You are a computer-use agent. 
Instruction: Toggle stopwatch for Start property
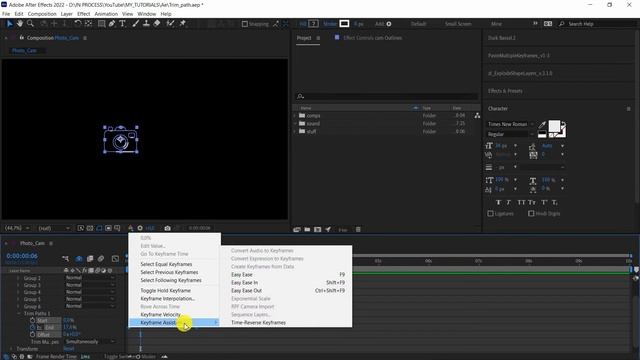coord(32,320)
